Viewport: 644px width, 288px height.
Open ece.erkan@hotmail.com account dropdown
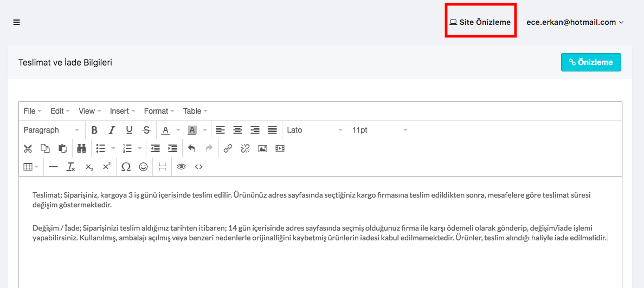tap(575, 23)
